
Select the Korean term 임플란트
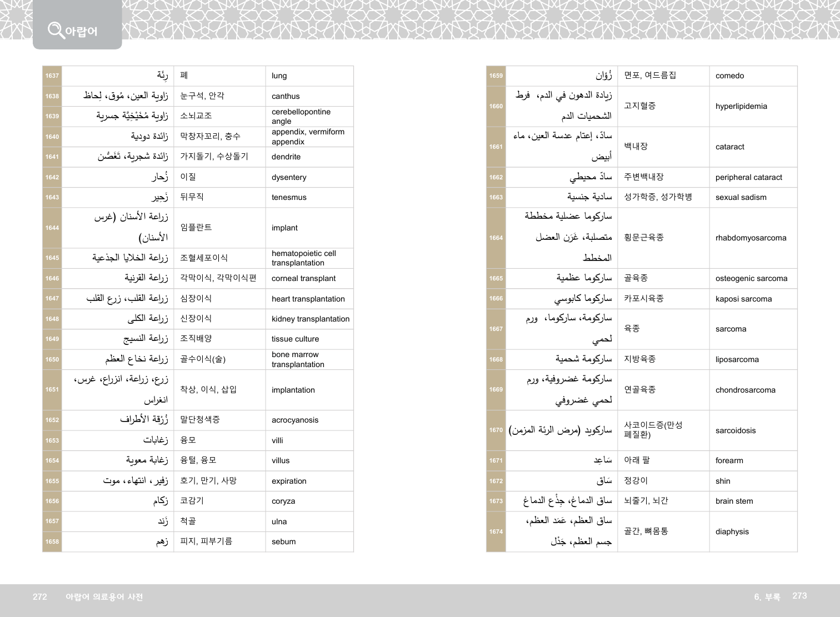click(x=196, y=228)
